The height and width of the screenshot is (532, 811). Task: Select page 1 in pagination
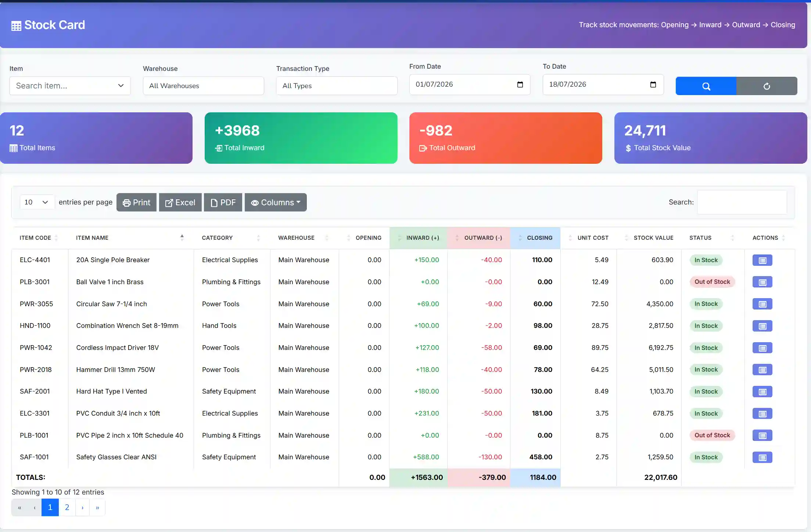pos(50,507)
